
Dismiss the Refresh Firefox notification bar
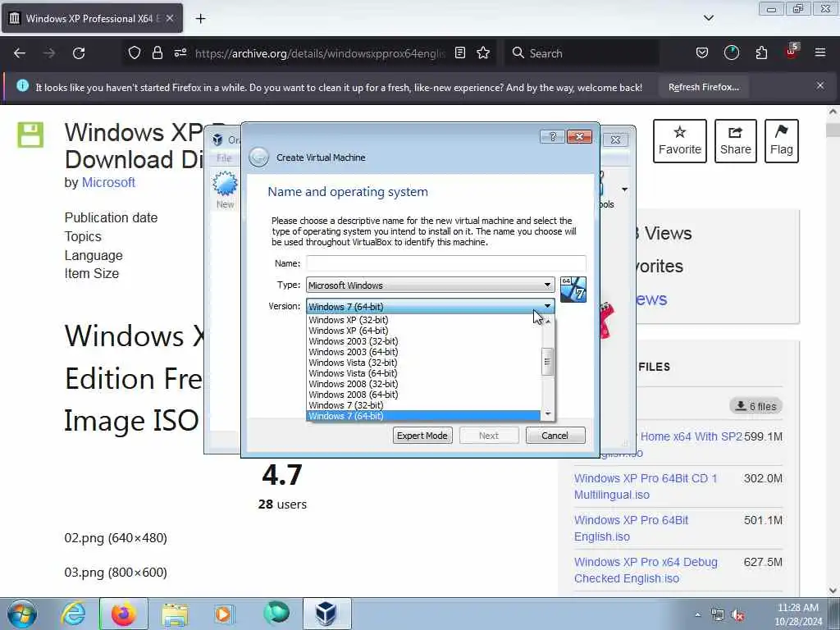[819, 85]
